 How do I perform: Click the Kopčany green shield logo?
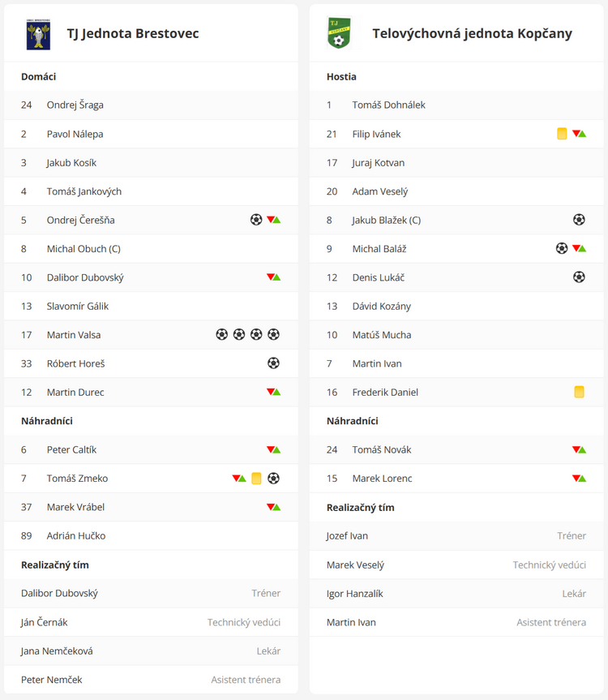tap(339, 32)
